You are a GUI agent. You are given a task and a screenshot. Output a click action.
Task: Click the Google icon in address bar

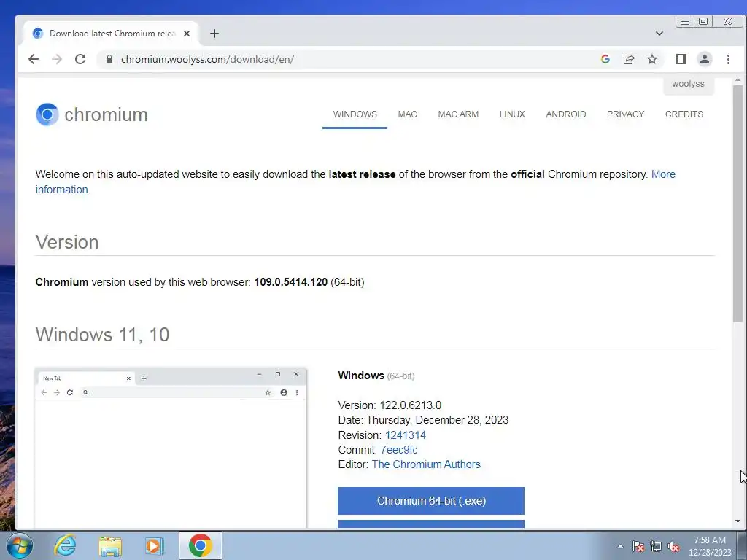coord(605,59)
